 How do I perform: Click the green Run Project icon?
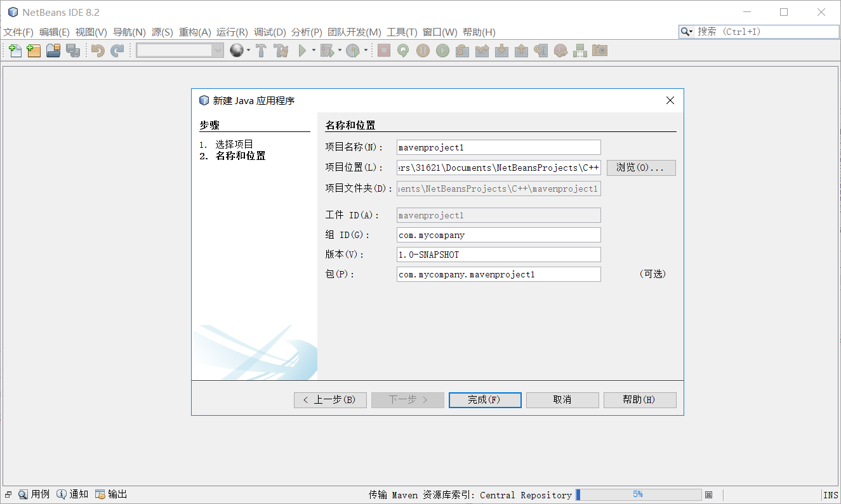click(x=302, y=51)
